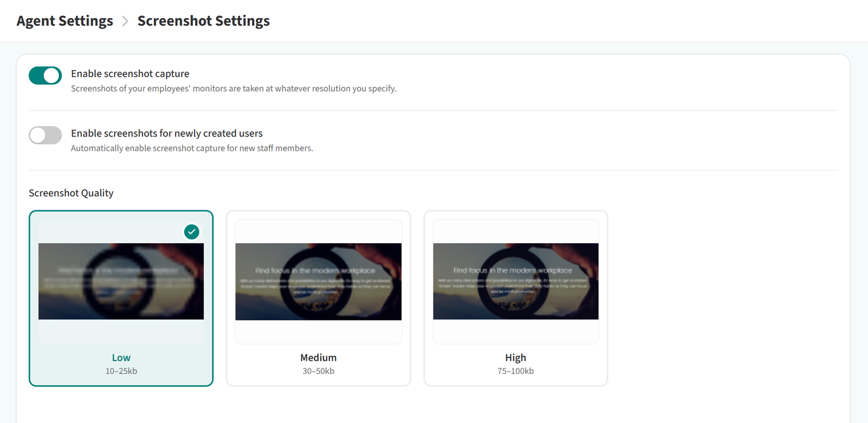Click the 'Screenshot Quality' section heading
This screenshot has width=868, height=423.
[x=71, y=193]
